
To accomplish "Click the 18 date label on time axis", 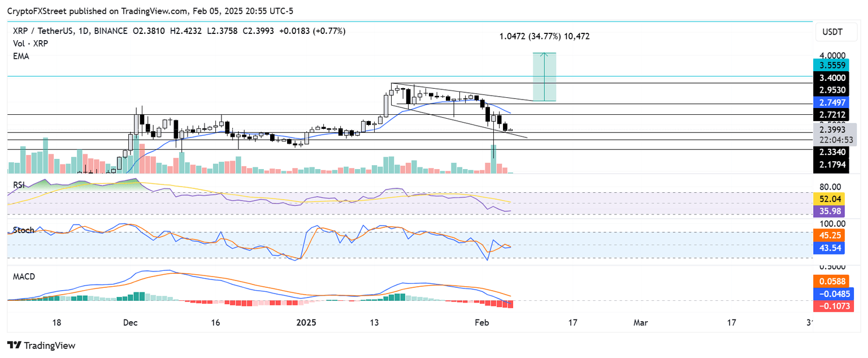I will click(x=57, y=322).
